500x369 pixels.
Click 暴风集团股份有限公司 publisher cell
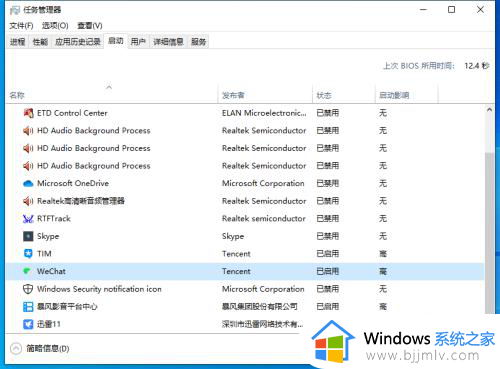[260, 307]
